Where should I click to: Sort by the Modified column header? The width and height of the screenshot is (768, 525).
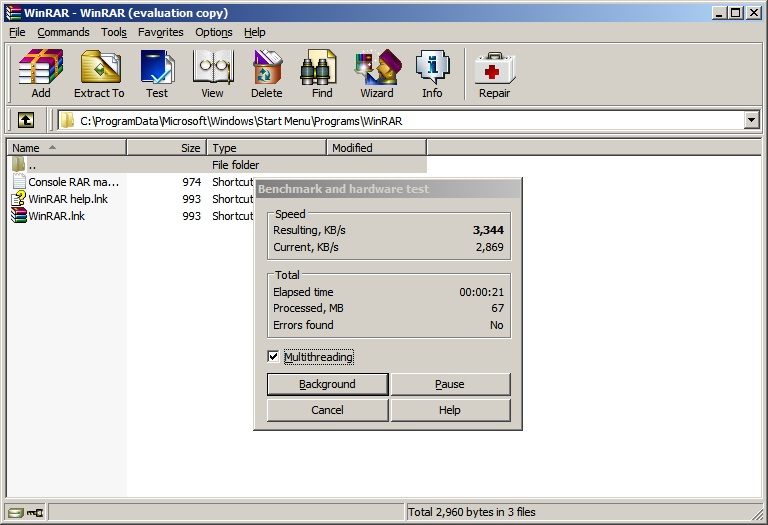tap(376, 147)
